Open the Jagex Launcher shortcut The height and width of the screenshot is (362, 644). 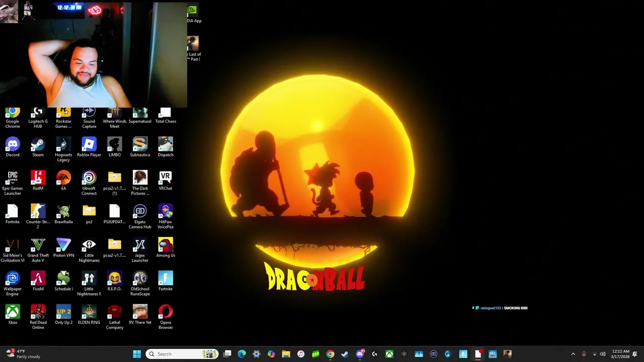(140, 250)
